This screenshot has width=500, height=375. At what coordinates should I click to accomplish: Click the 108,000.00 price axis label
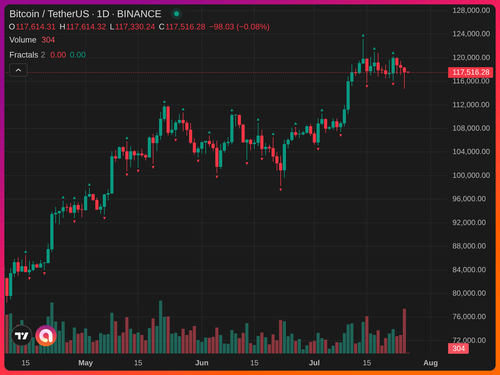point(471,128)
